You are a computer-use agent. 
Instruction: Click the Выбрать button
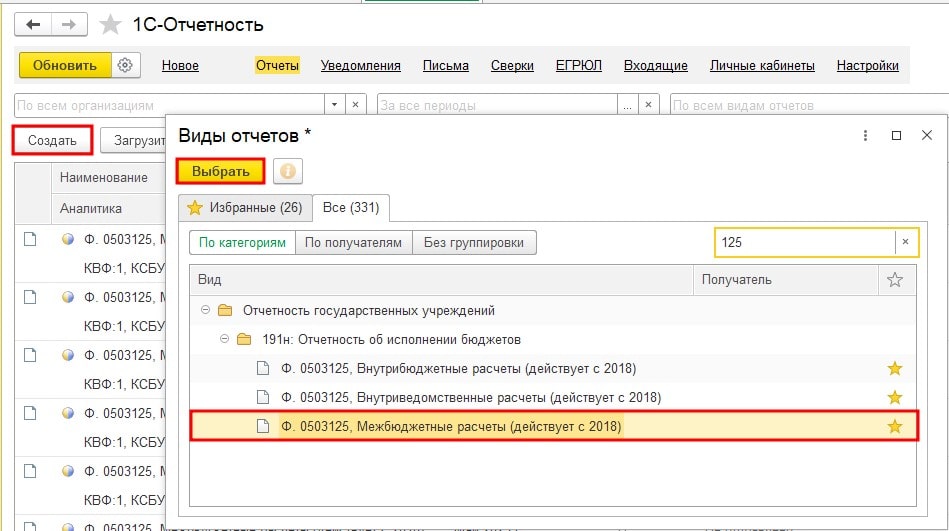point(221,171)
